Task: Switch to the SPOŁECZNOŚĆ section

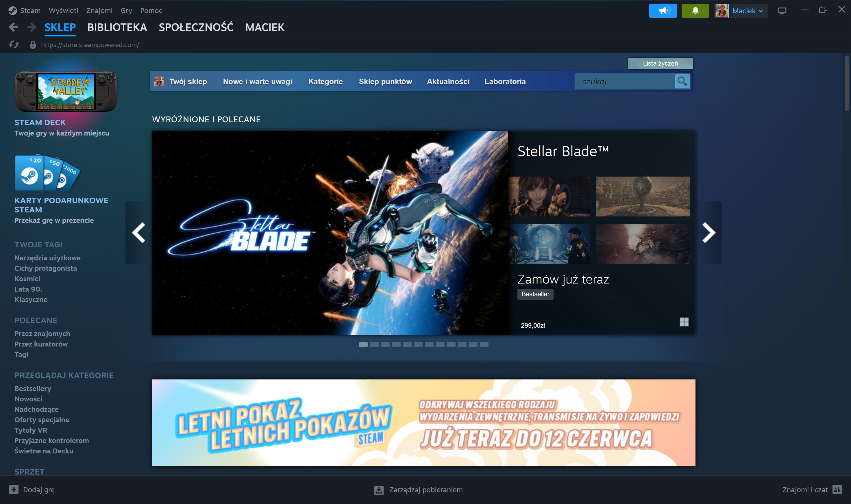Action: point(196,27)
